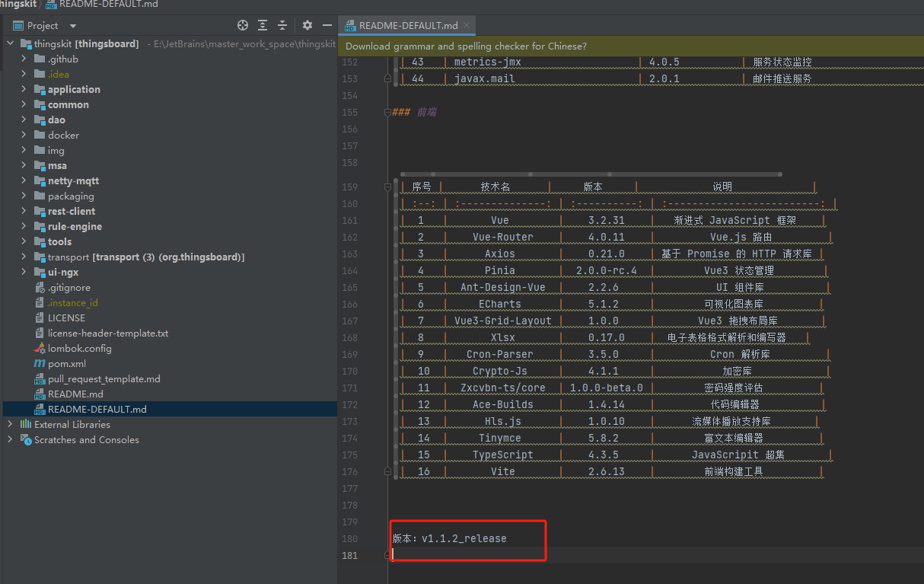
Task: Expand the tools module arrow
Action: click(x=24, y=241)
